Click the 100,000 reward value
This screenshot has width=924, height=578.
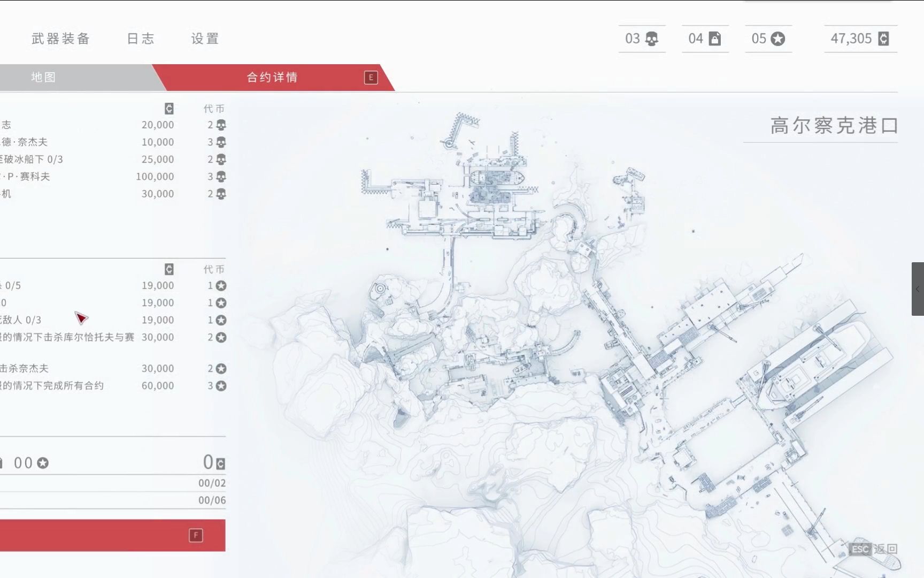tap(155, 176)
